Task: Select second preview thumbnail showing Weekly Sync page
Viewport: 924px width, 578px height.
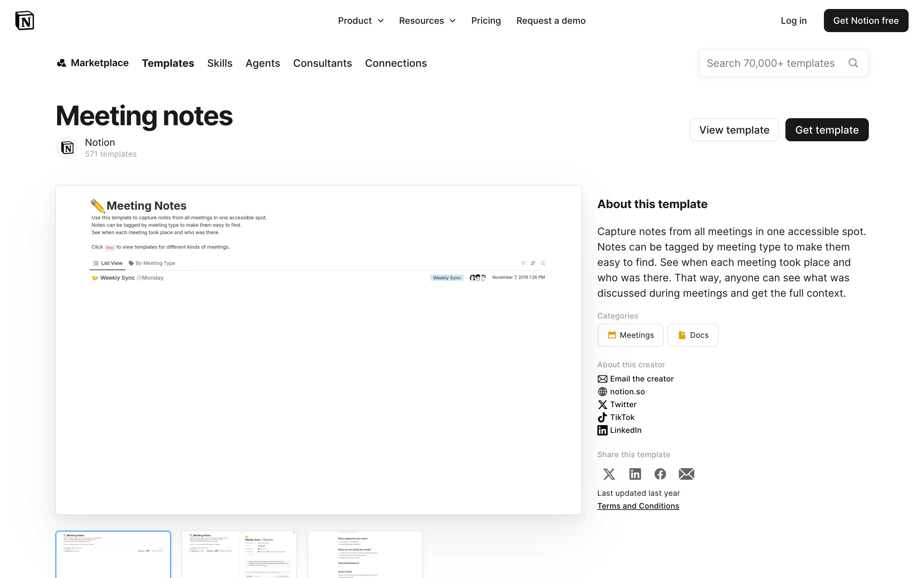Action: point(239,554)
